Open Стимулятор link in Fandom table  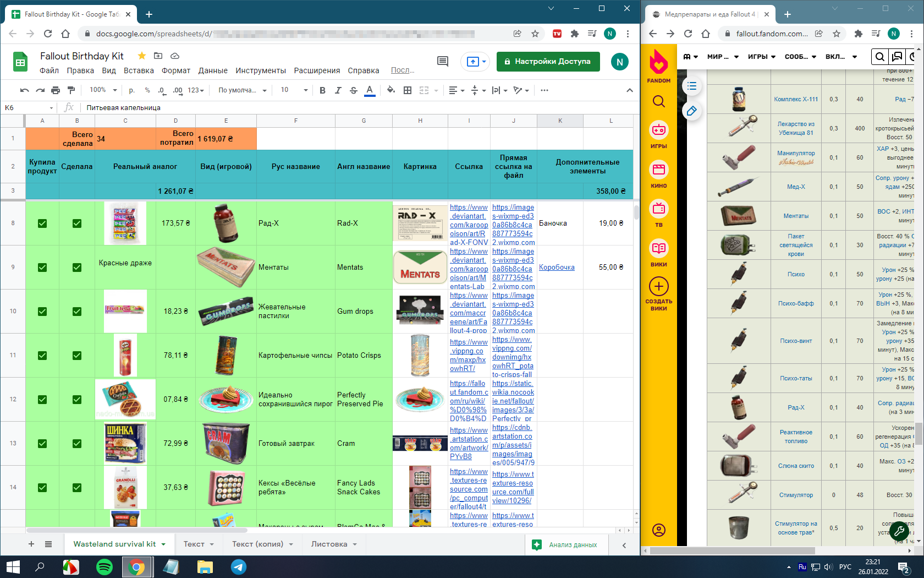(x=796, y=495)
